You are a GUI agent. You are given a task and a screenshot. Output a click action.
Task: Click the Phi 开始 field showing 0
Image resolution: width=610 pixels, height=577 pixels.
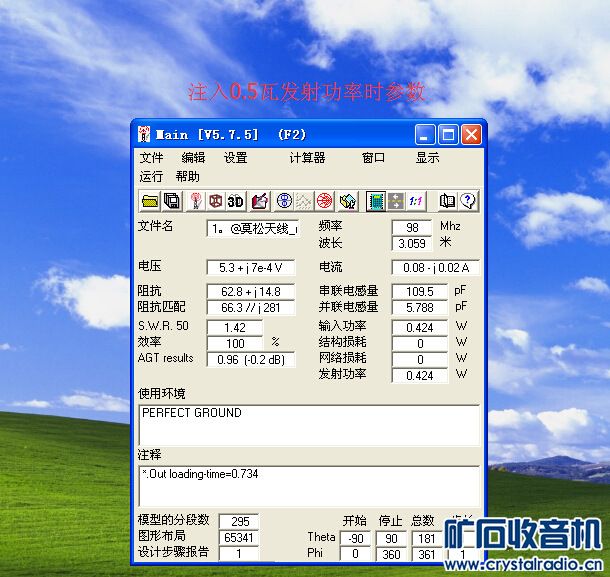[355, 554]
